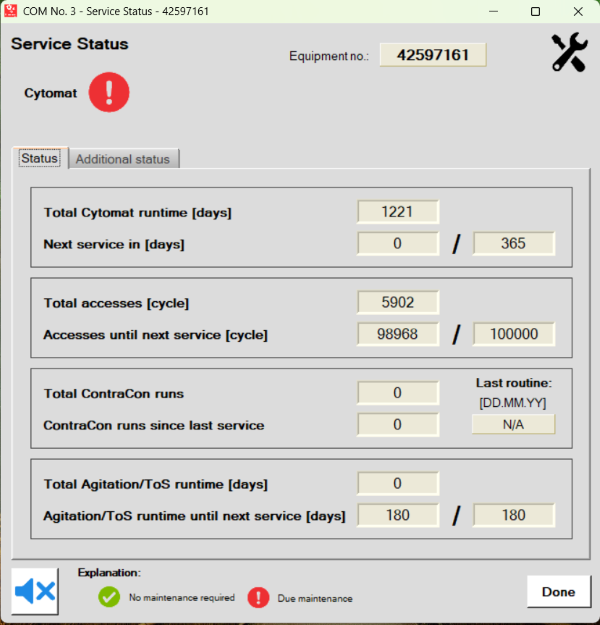Toggle the mute speaker icon

click(35, 591)
